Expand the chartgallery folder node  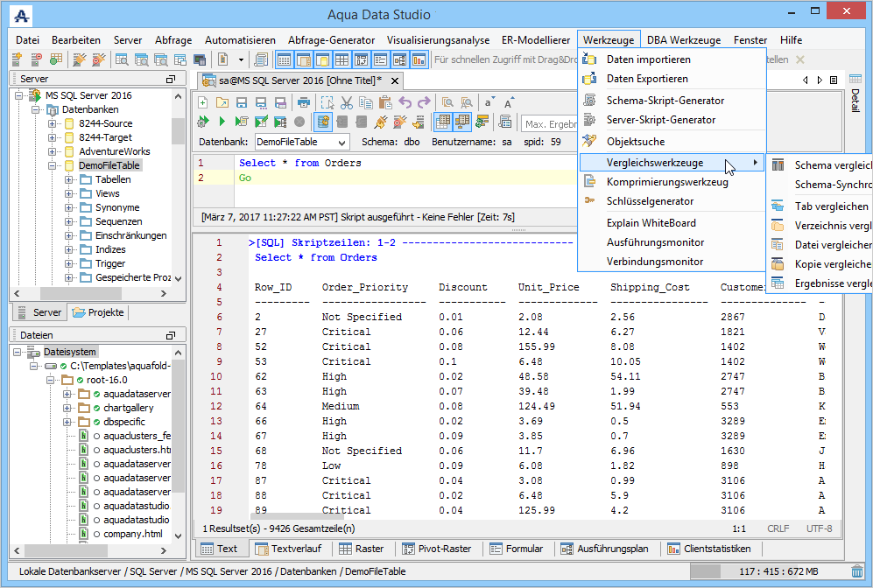tap(67, 408)
